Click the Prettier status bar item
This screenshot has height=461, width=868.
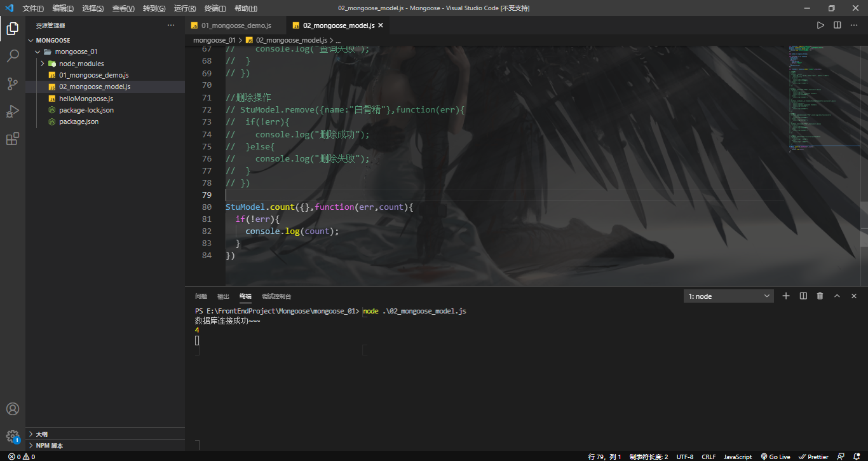814,457
